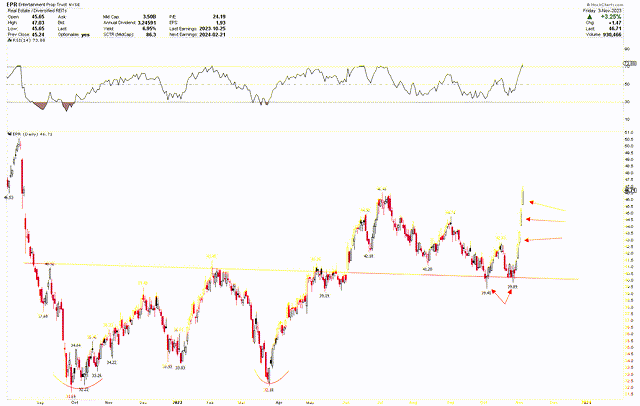Click the 34.22 low price label
640x406 pixels.
111,362
